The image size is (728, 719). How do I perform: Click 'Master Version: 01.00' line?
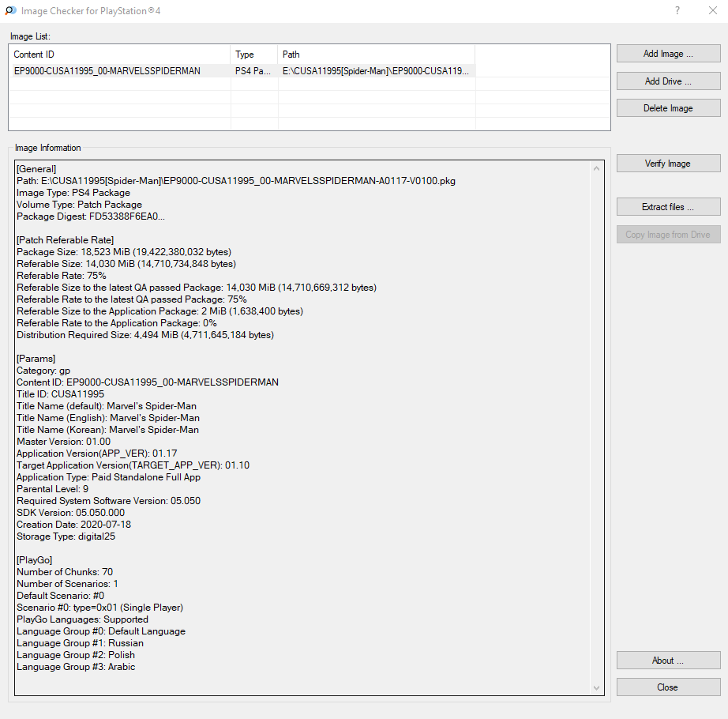pos(64,442)
